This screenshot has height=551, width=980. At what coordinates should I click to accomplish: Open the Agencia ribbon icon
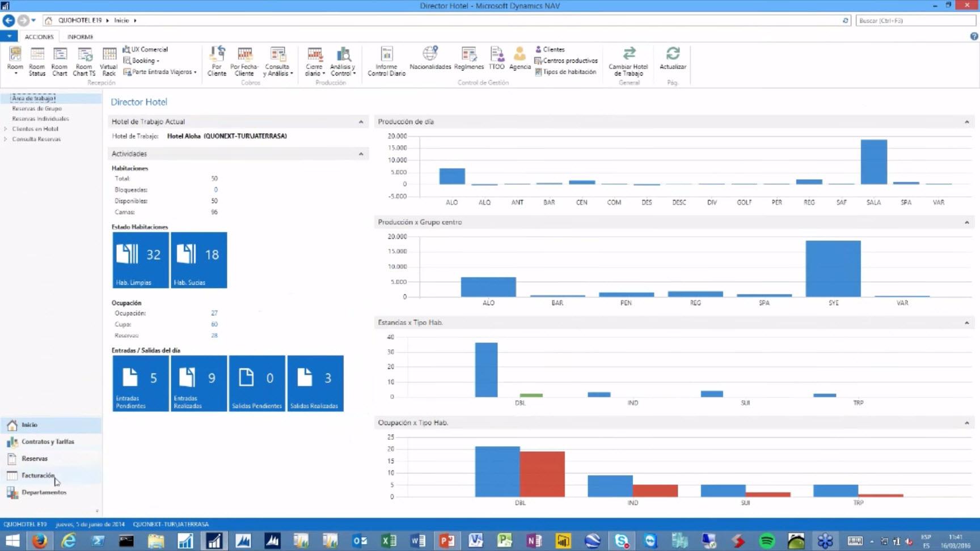point(519,58)
